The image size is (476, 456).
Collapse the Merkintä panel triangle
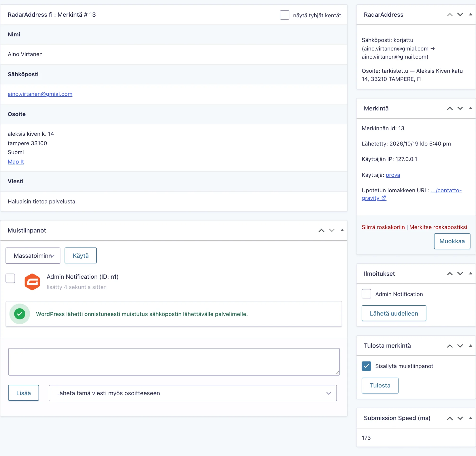pyautogui.click(x=471, y=108)
